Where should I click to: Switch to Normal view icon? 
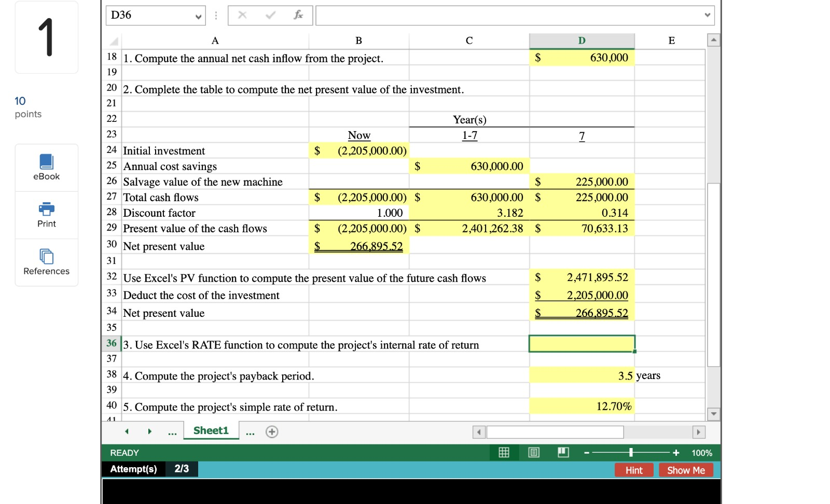click(x=504, y=453)
